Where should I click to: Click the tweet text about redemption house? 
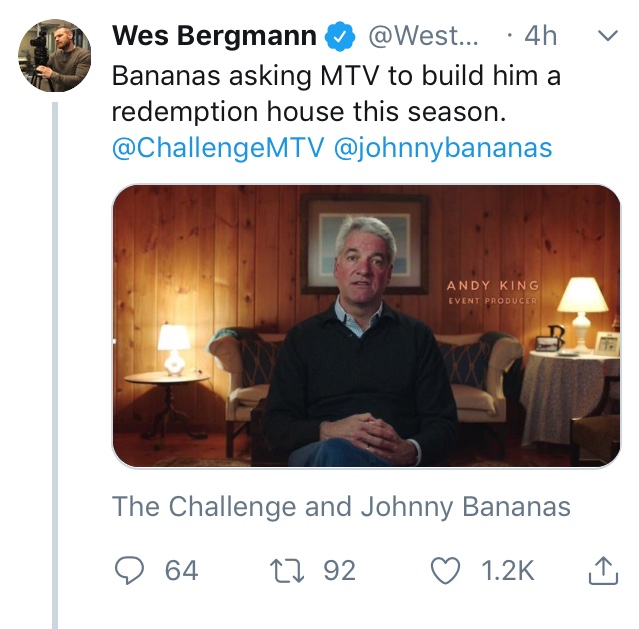click(336, 94)
